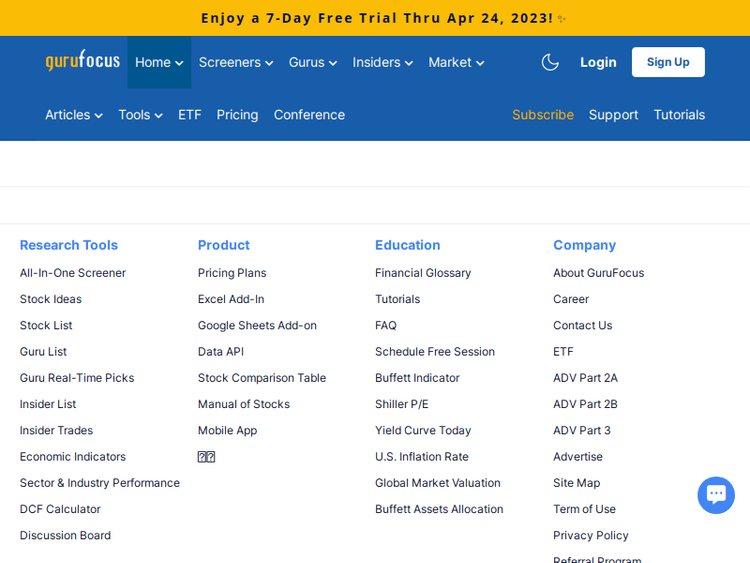Open the Articles dropdown menu
The height and width of the screenshot is (563, 750).
73,115
